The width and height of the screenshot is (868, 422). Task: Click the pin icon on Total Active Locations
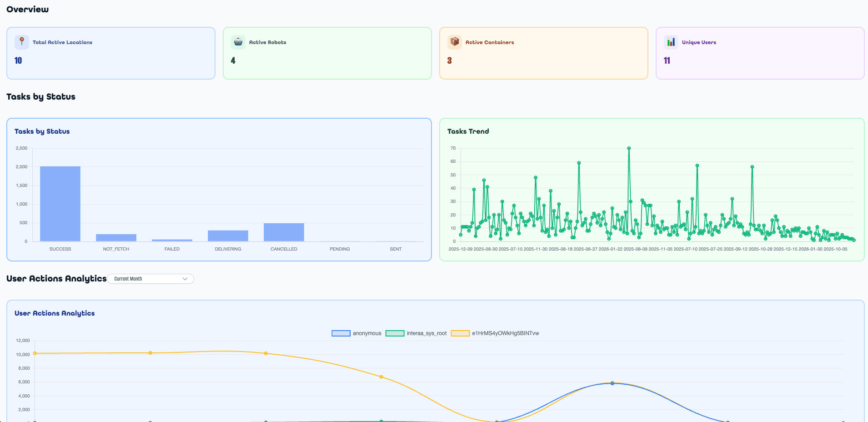click(21, 42)
